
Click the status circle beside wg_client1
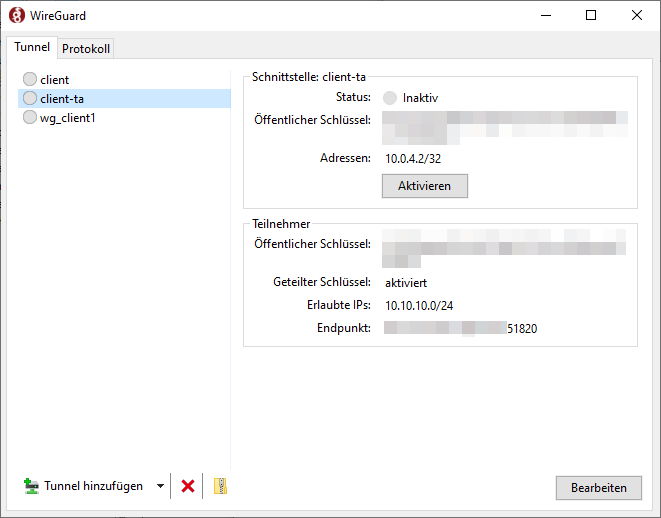(x=30, y=117)
